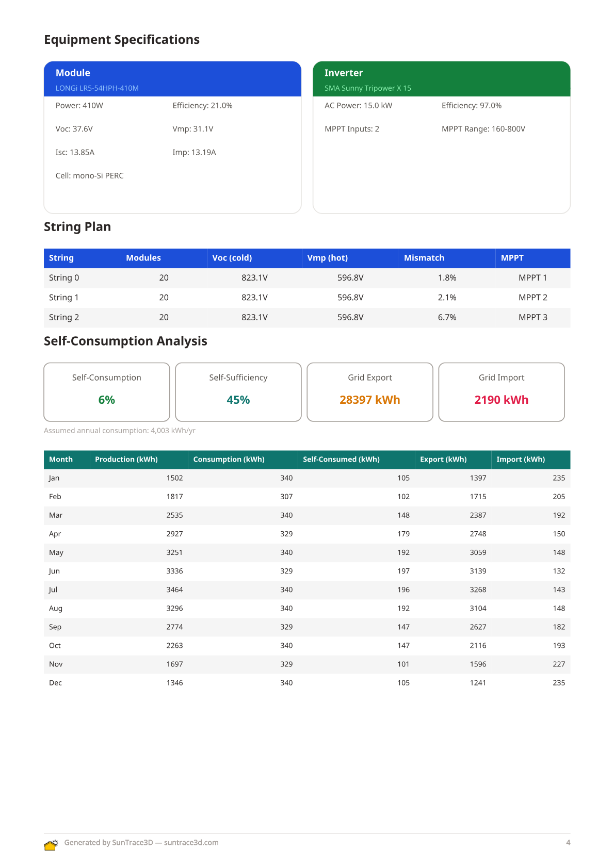Click the Cell: mono-Si PERC text

click(x=90, y=175)
